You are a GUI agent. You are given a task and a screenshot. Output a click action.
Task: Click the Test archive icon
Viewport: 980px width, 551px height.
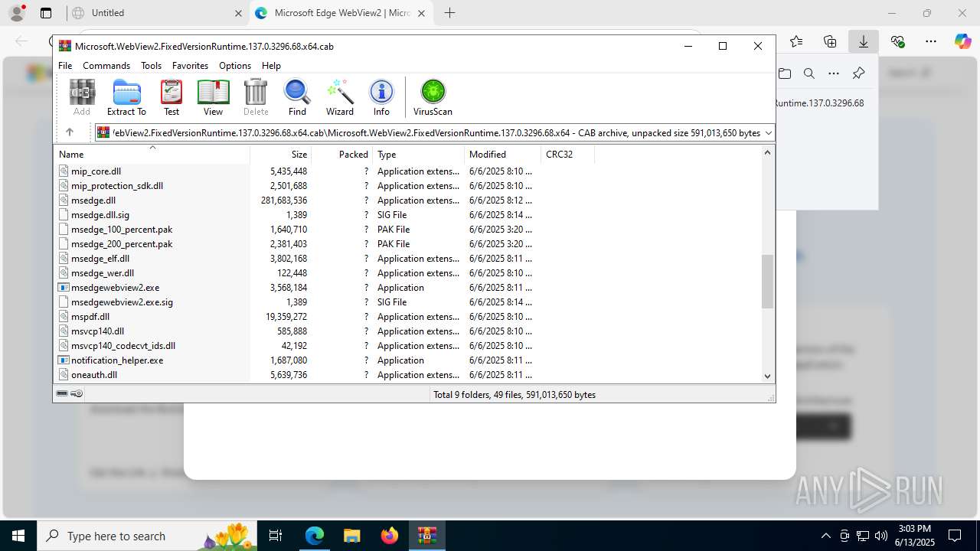171,97
